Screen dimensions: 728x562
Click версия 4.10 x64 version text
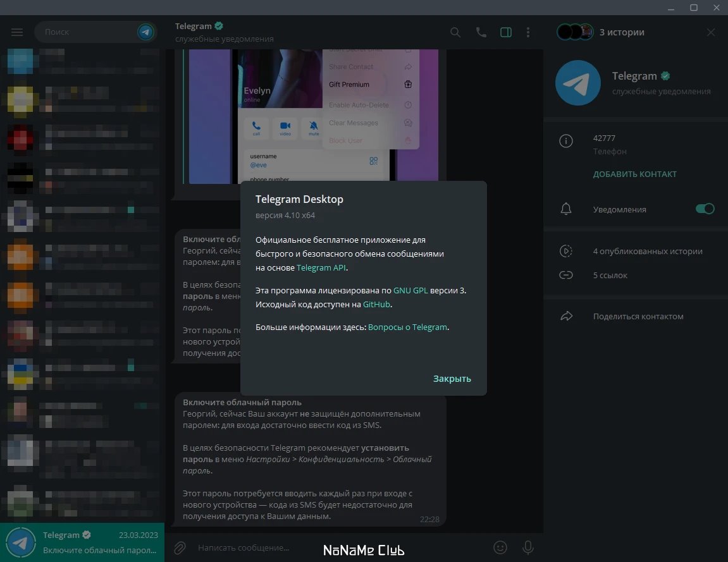[285, 216]
